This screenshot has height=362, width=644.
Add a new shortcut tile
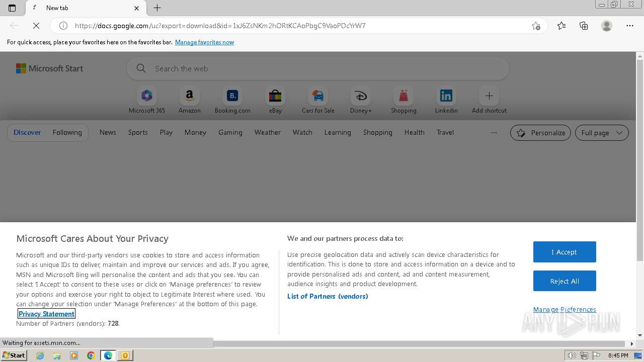pyautogui.click(x=489, y=101)
